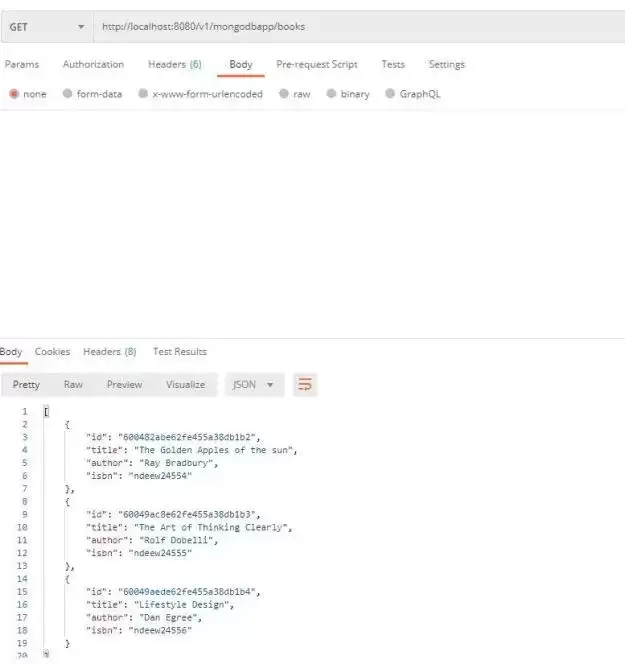Open the response Cookies tab
The width and height of the screenshot is (625, 664).
pos(53,351)
